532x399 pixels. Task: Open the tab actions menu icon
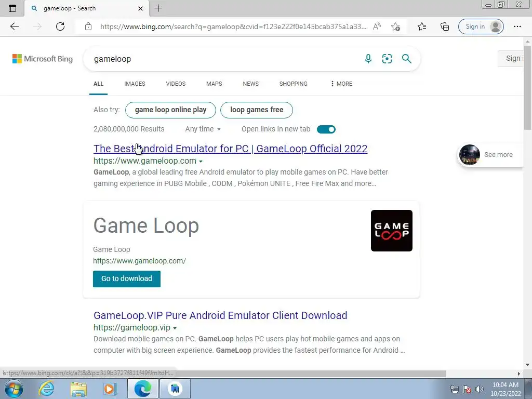[12, 8]
